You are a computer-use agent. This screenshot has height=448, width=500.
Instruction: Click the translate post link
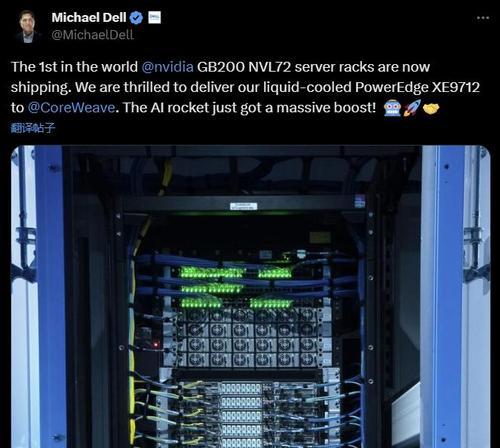click(33, 128)
